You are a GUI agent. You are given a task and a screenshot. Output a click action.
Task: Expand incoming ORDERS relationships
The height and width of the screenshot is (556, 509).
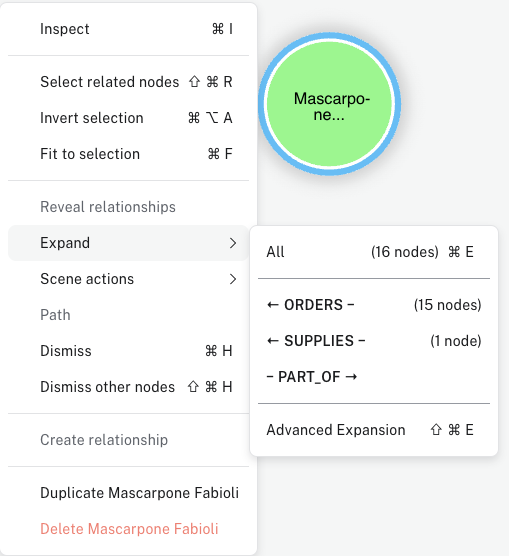click(x=374, y=305)
